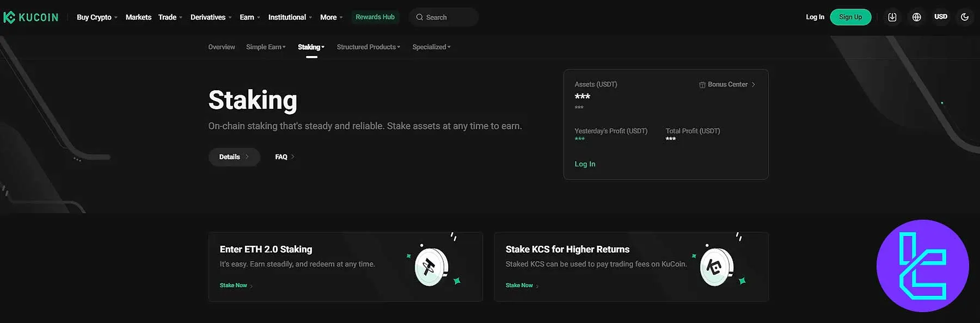Click the KuCoin logo in header

(31, 17)
